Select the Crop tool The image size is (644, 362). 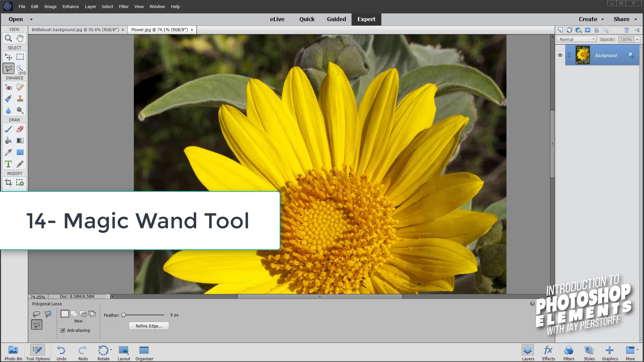tap(8, 182)
